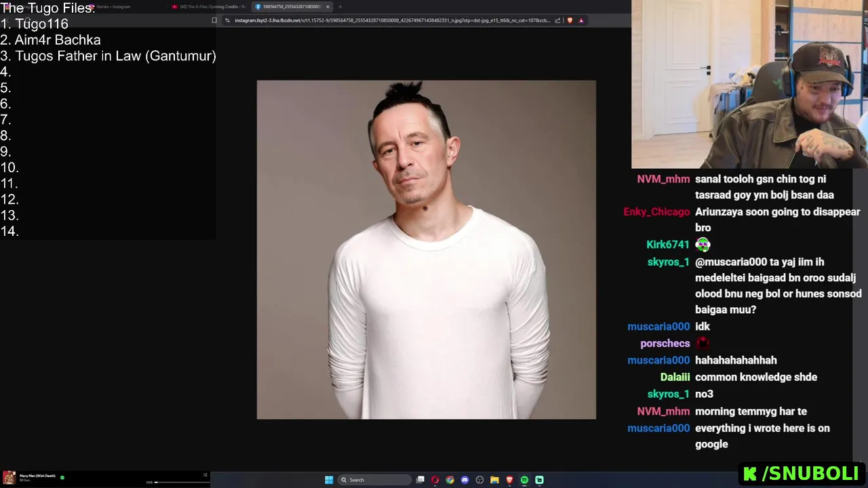Open Discord from the taskbar
The width and height of the screenshot is (868, 488).
pyautogui.click(x=465, y=480)
